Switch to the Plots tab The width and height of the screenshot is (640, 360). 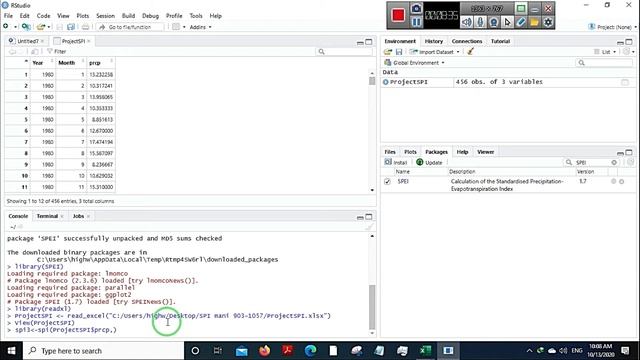410,152
